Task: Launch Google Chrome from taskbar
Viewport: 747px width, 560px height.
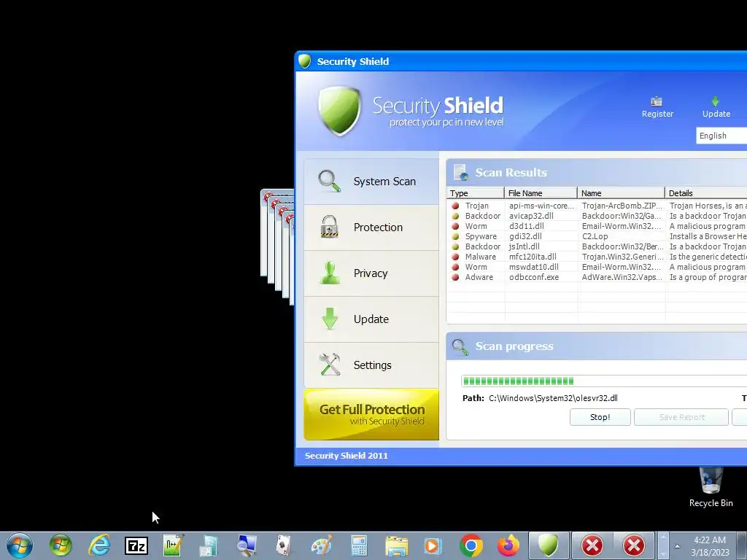Action: [471, 545]
